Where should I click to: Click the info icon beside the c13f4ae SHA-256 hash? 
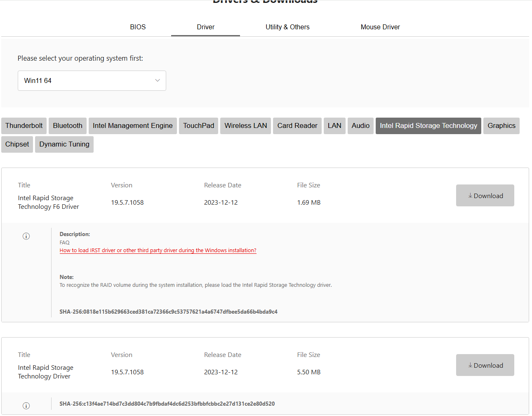coord(26,406)
